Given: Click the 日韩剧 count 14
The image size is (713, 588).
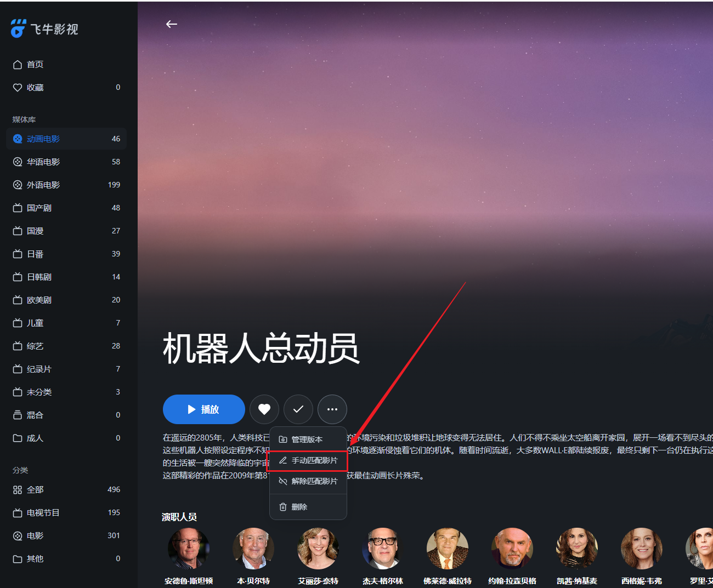Looking at the screenshot, I should (116, 277).
